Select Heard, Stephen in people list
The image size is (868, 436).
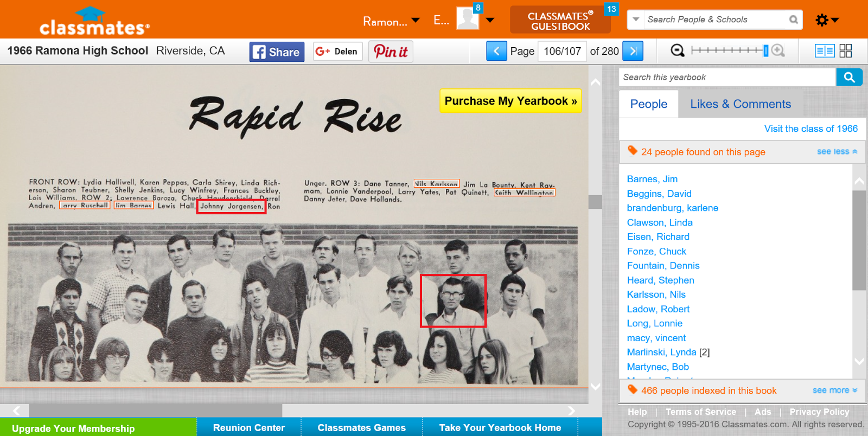pyautogui.click(x=661, y=280)
